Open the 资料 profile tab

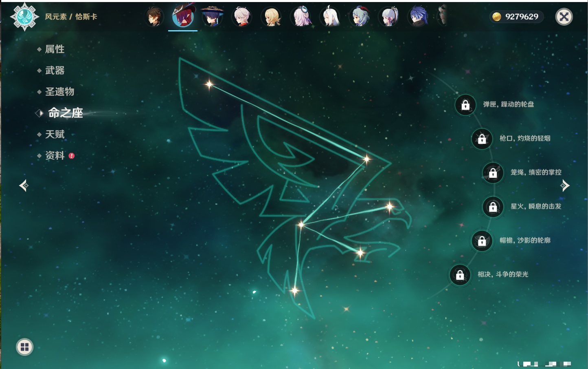click(55, 155)
